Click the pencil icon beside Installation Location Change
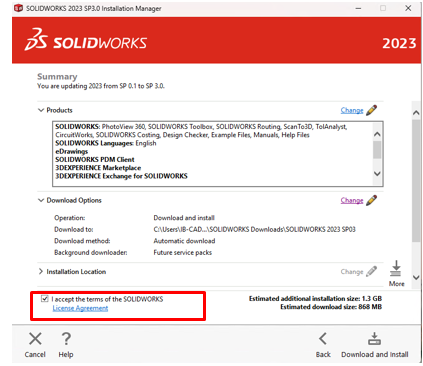This screenshot has width=423, height=366. tap(371, 272)
